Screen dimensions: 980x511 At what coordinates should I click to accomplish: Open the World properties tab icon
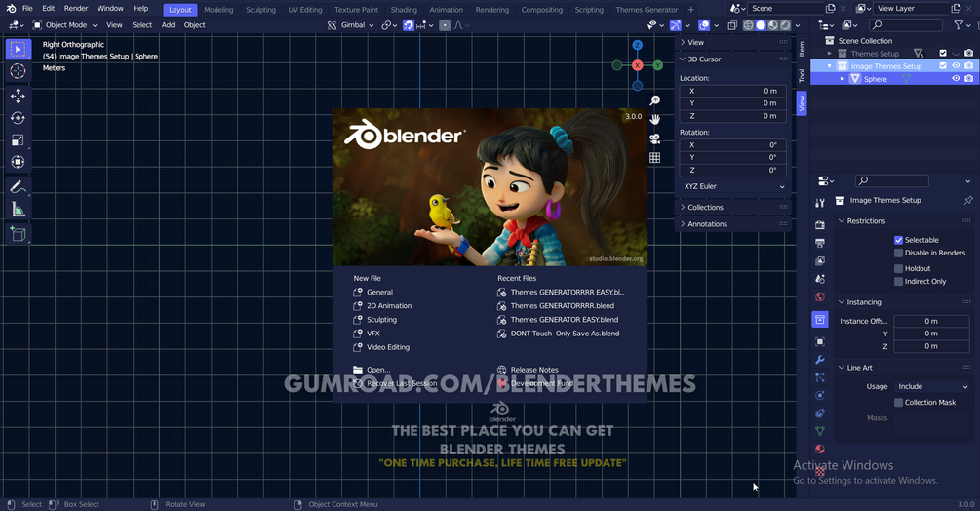click(820, 296)
